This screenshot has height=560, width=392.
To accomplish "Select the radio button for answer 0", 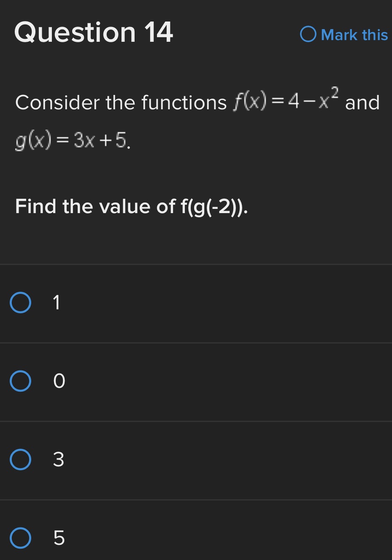I will 21,381.
